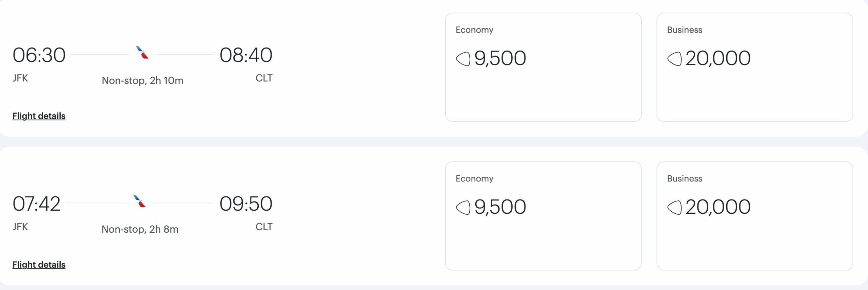Open Flight details for the 07:42 departure
Screen dimensions: 868x290
[x=39, y=265]
